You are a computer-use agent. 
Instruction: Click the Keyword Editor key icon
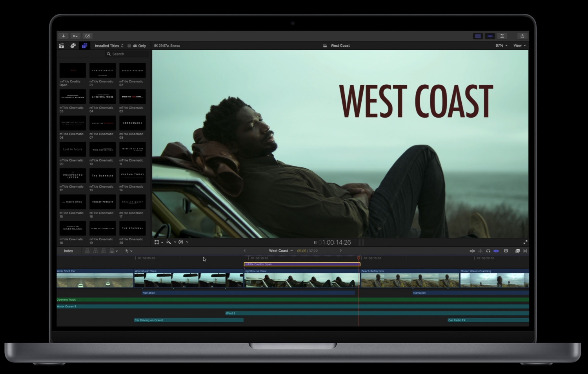click(75, 36)
